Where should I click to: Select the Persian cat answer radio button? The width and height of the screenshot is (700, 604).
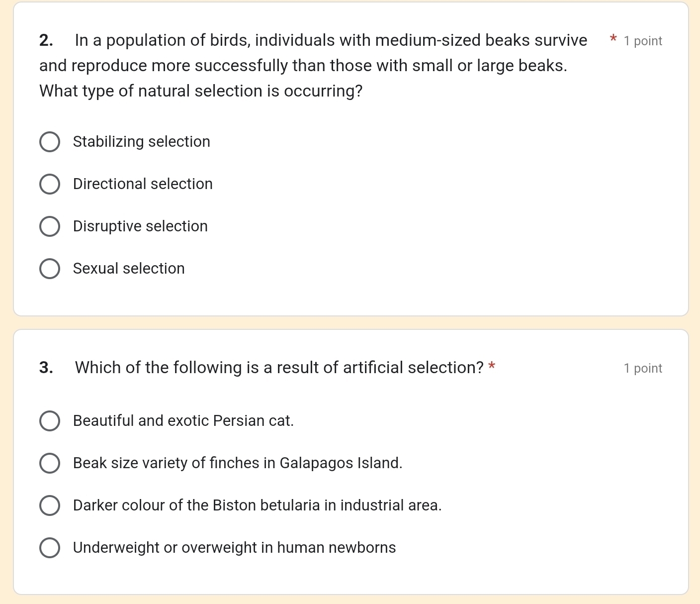50,421
